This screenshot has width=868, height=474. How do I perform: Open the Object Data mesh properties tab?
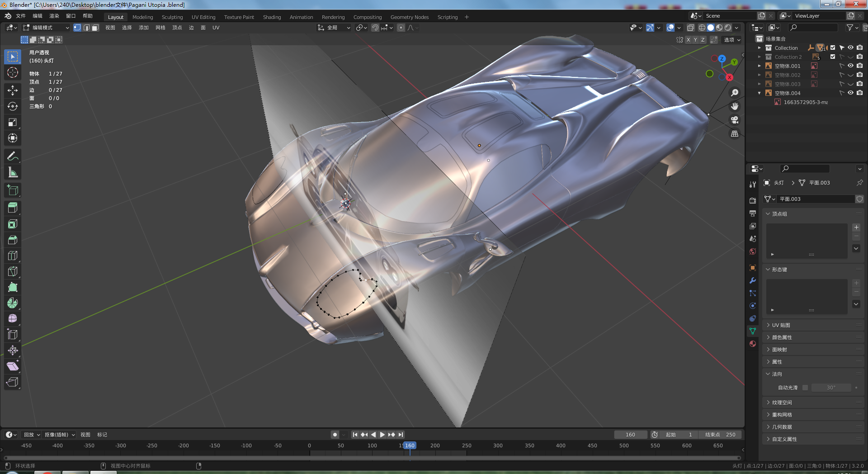tap(753, 331)
